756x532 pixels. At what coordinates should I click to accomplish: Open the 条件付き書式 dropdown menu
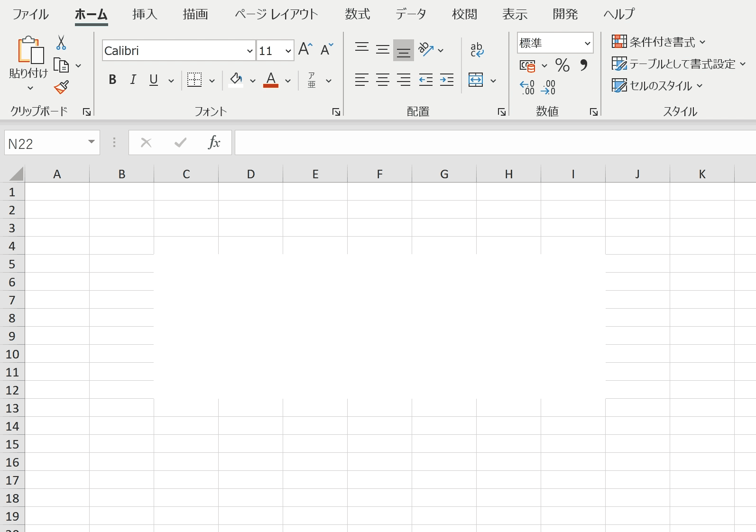point(659,42)
